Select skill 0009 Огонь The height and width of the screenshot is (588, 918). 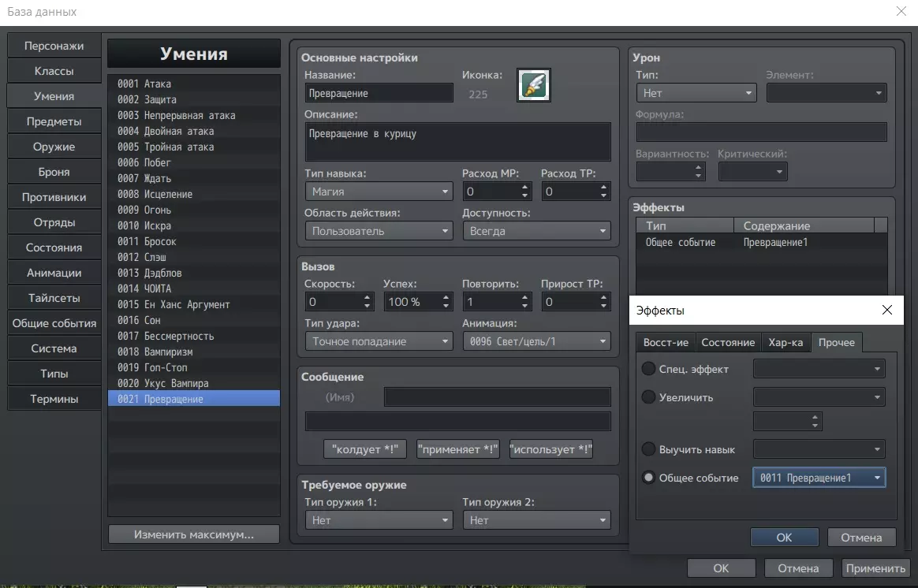pos(194,210)
